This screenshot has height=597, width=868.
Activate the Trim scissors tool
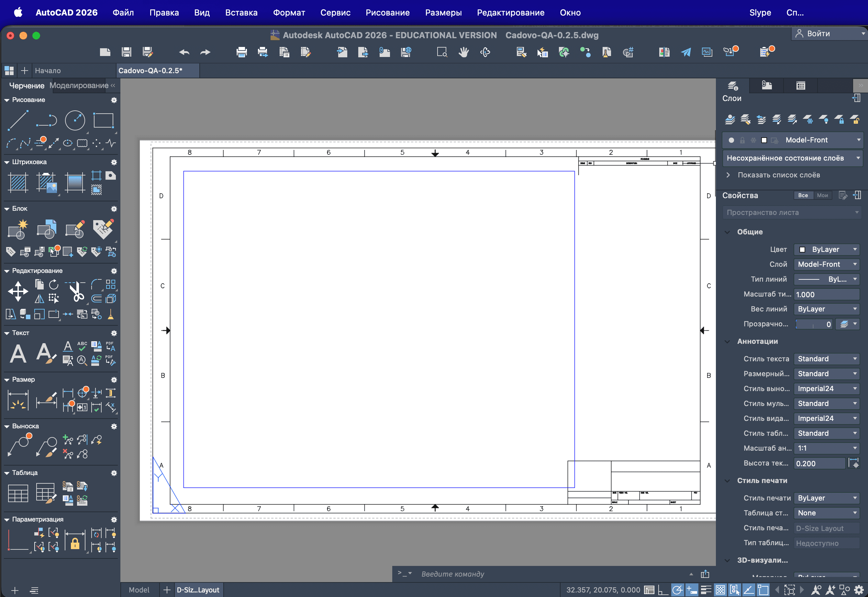coord(76,291)
